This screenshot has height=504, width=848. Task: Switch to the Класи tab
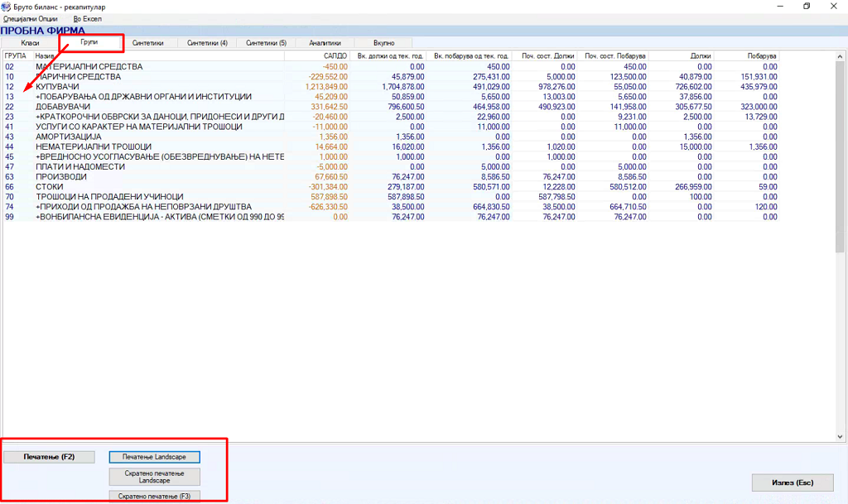tap(30, 43)
